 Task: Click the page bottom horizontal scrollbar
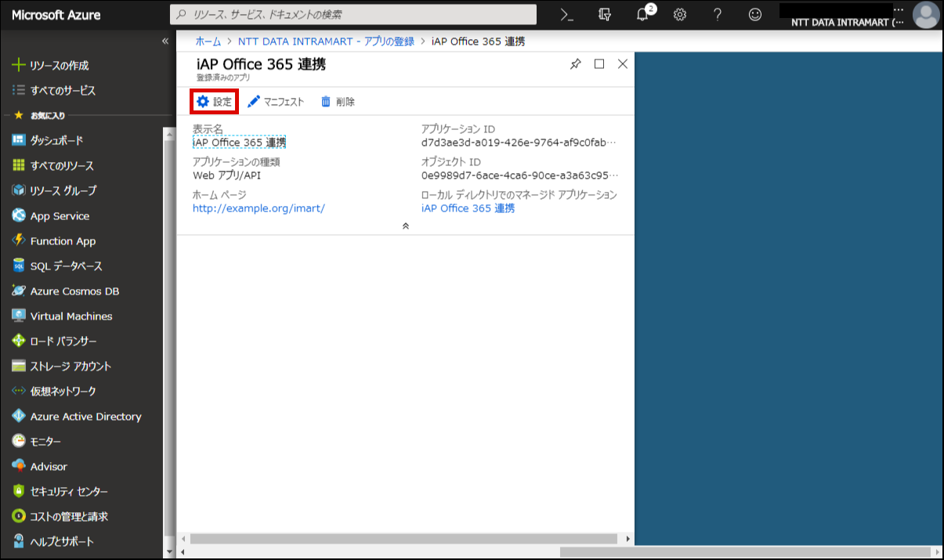click(x=747, y=552)
